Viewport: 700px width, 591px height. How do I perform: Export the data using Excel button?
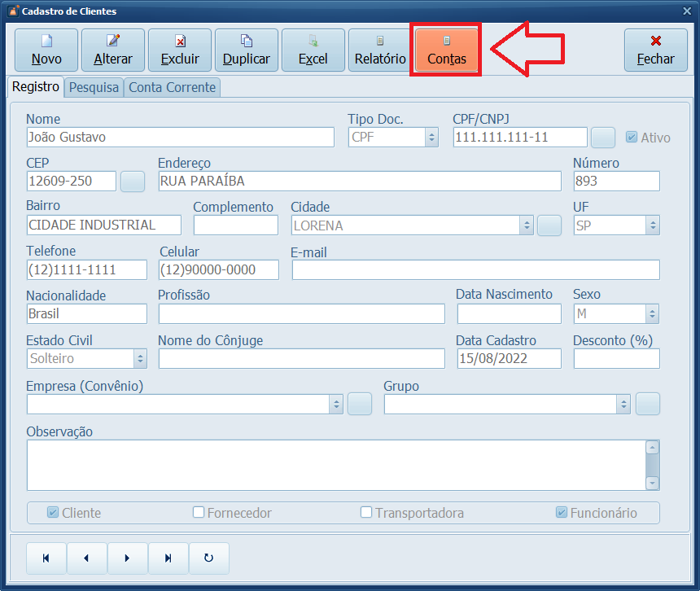pos(313,50)
